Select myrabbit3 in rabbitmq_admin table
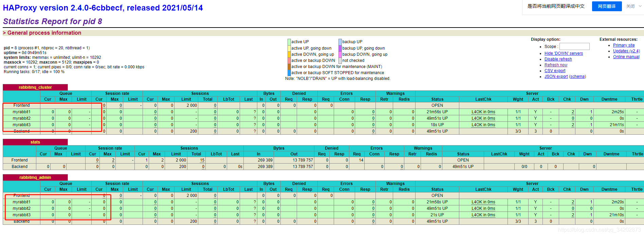The width and height of the screenshot is (644, 236). click(21, 215)
